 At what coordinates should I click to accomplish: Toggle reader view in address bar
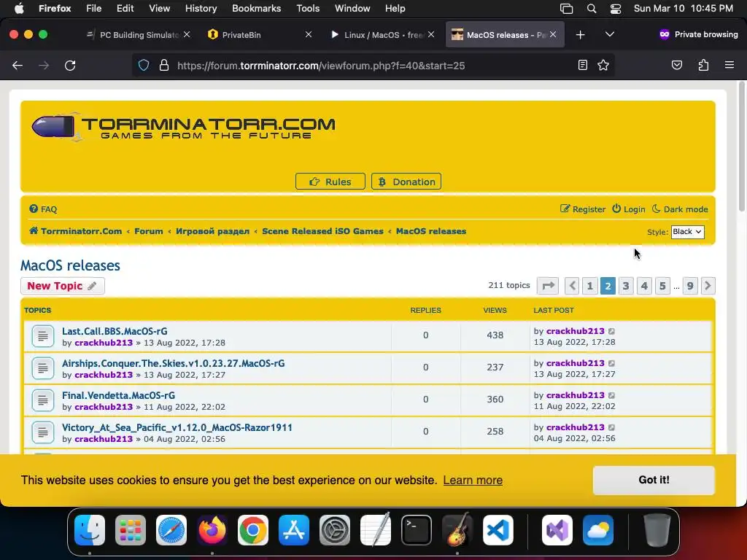click(582, 65)
